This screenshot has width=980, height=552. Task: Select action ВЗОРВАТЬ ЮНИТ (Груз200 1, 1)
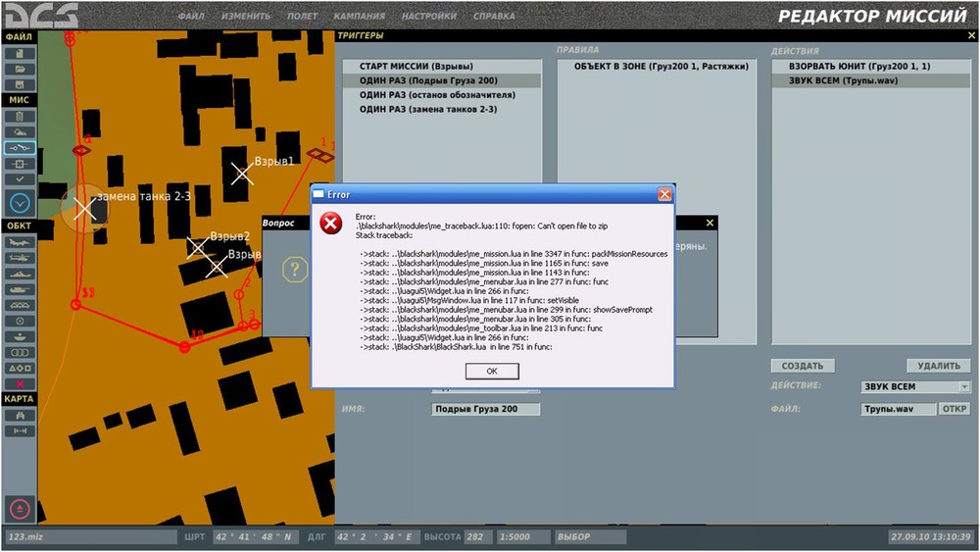pos(871,67)
